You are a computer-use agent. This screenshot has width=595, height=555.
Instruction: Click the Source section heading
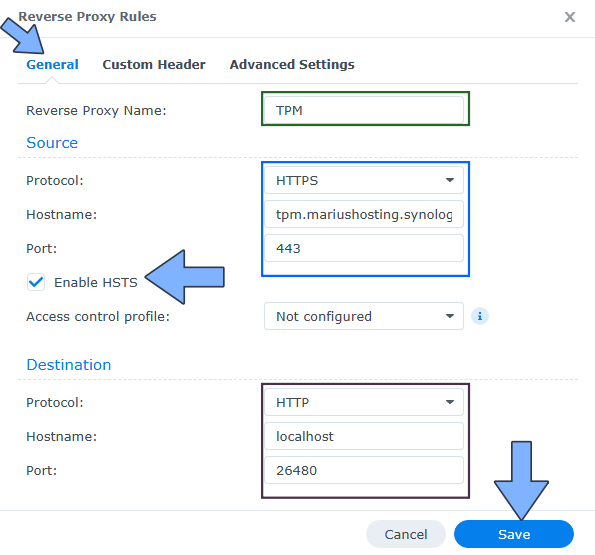52,143
